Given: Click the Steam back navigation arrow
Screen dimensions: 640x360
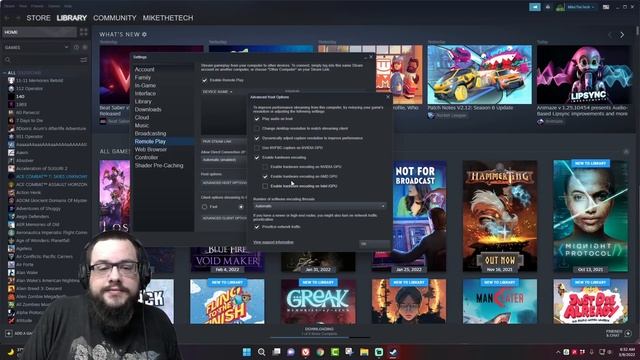Looking at the screenshot, I should [7, 18].
